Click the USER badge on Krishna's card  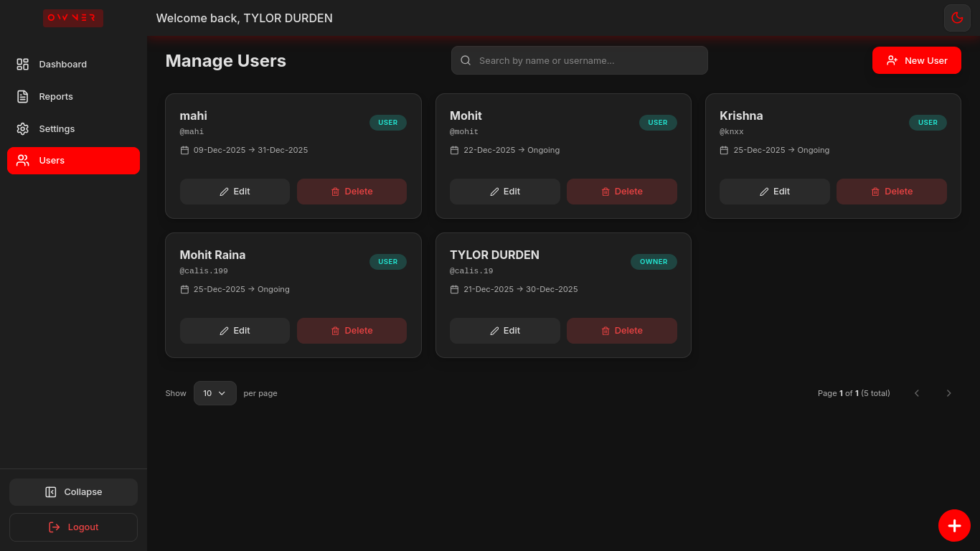coord(928,123)
